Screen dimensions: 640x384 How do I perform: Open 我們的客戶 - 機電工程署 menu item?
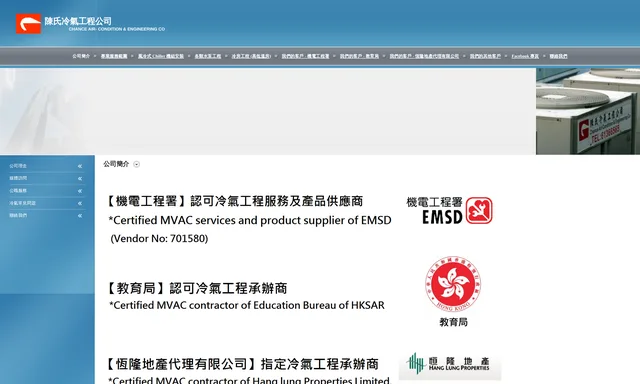tap(305, 56)
